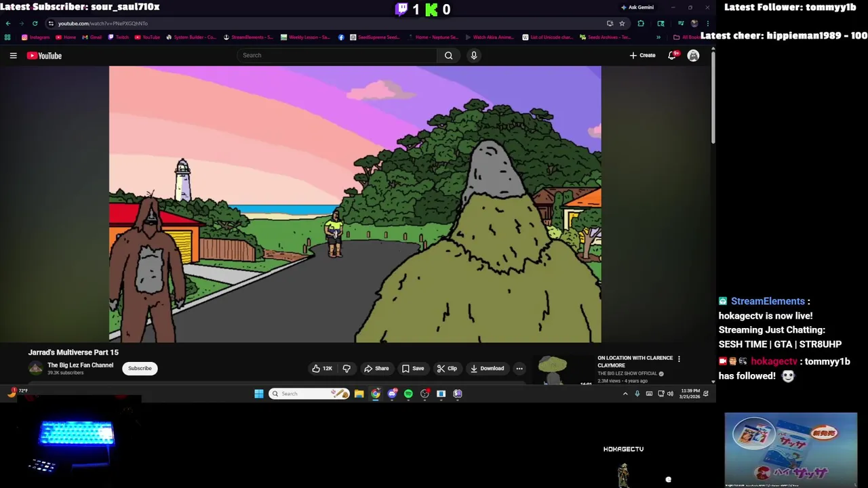The width and height of the screenshot is (868, 488).
Task: Open the Instagram bookmark
Action: pos(35,37)
